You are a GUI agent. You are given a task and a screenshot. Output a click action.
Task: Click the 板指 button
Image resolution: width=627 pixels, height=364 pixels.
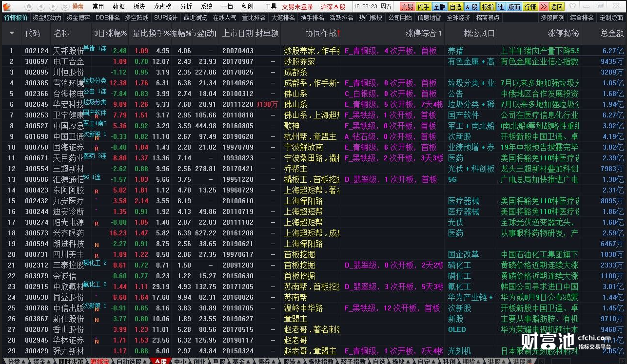tap(488, 7)
